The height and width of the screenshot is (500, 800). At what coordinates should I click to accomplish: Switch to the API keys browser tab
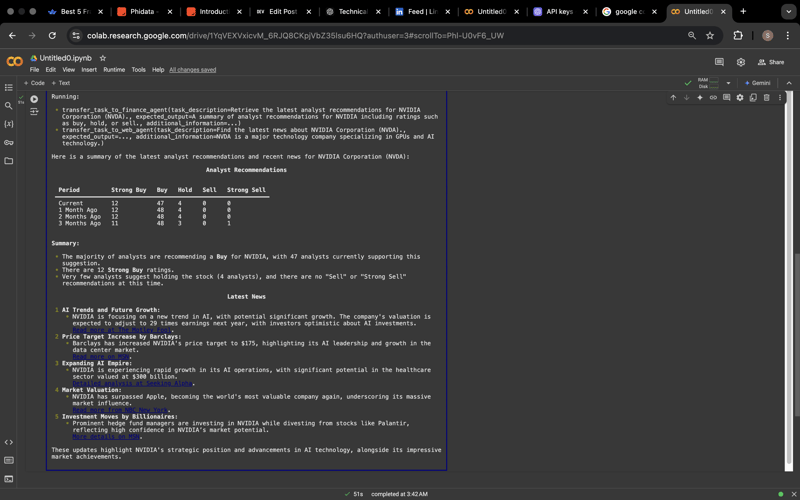559,12
